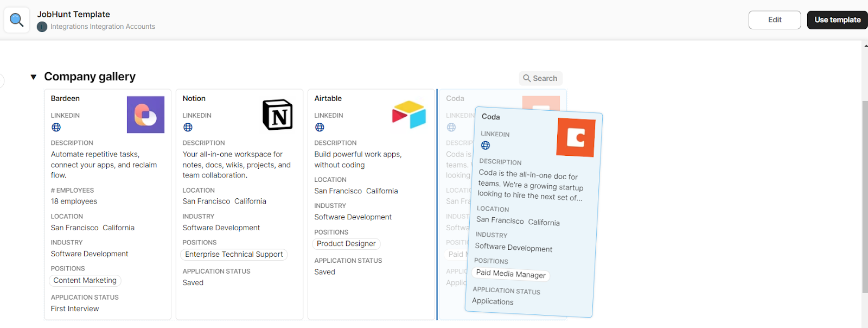Click the Automate repetitive tasks description
868x328 pixels.
[104, 165]
